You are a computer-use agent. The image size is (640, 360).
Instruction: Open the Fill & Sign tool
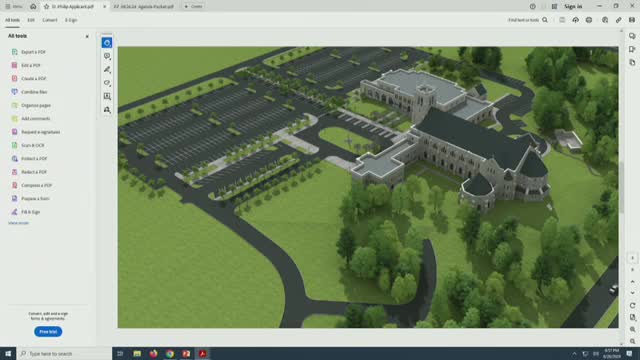click(26, 212)
